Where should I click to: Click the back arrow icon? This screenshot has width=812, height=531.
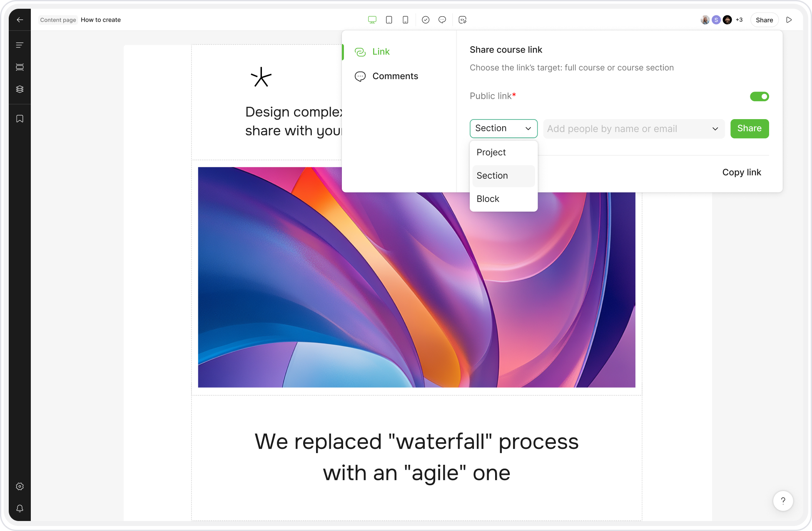click(x=20, y=20)
